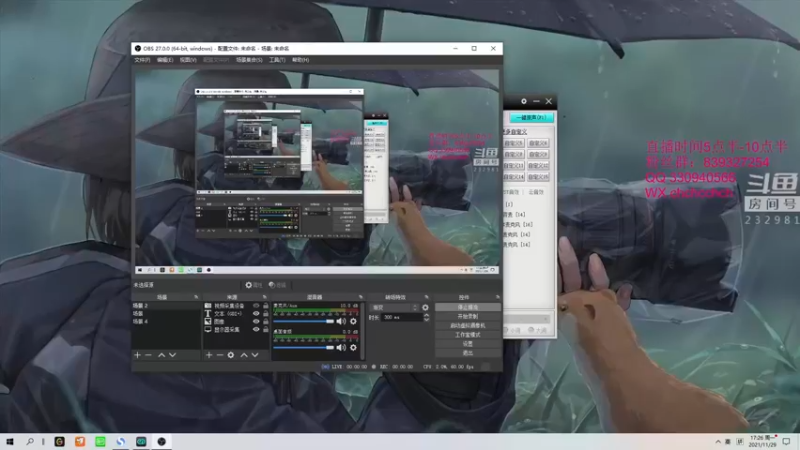Move the selected source down in the list

255,355
